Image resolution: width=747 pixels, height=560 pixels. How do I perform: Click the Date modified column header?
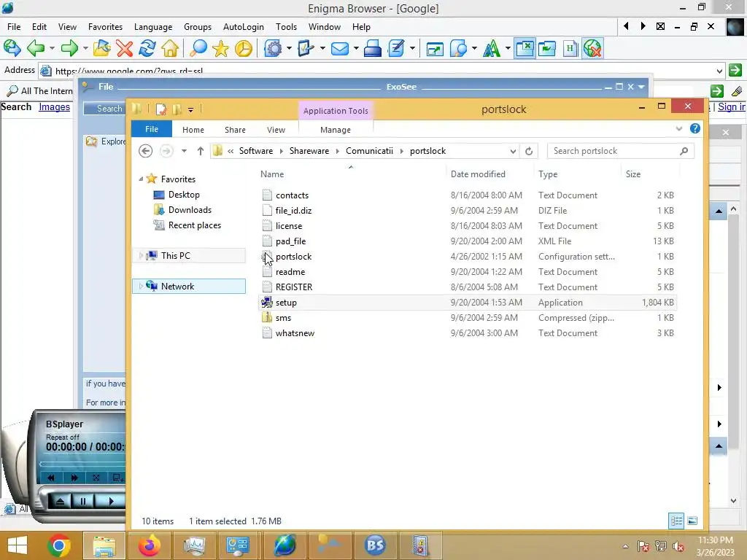[478, 174]
